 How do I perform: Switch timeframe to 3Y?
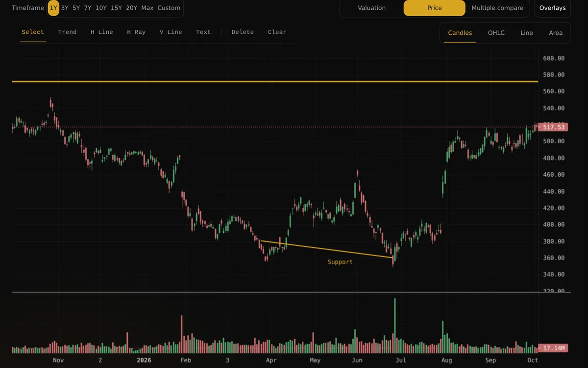pos(65,8)
